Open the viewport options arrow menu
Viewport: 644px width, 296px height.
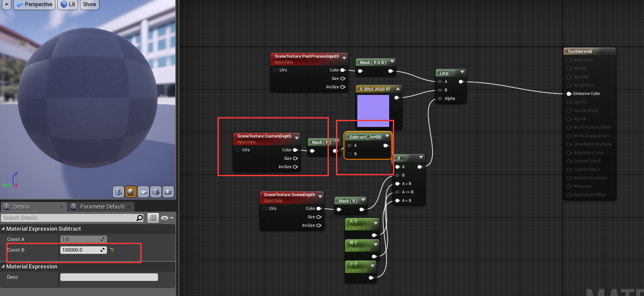[6, 4]
